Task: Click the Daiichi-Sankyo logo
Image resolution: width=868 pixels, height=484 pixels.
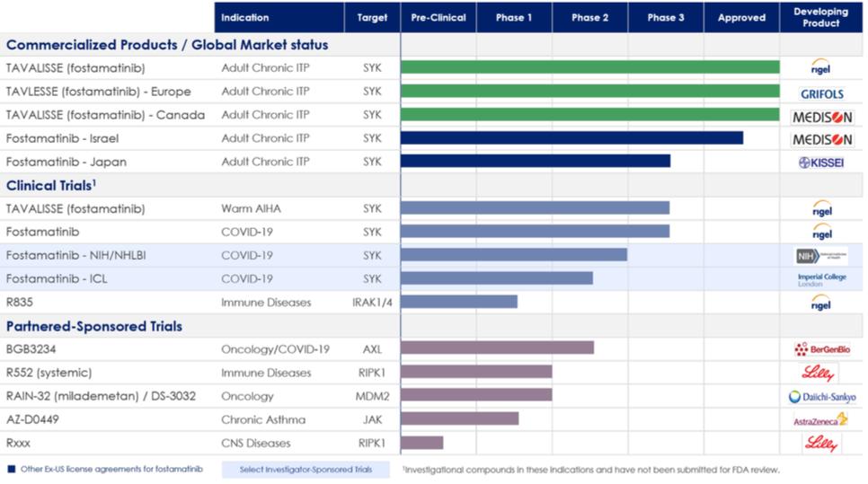Action: click(822, 397)
